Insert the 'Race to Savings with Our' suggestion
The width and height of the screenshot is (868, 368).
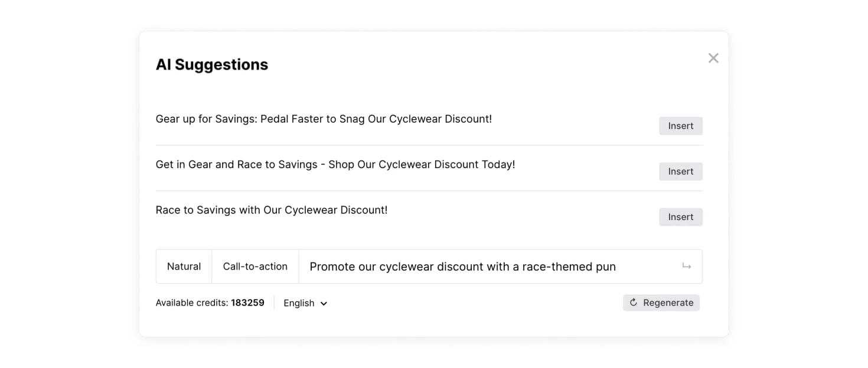(680, 216)
